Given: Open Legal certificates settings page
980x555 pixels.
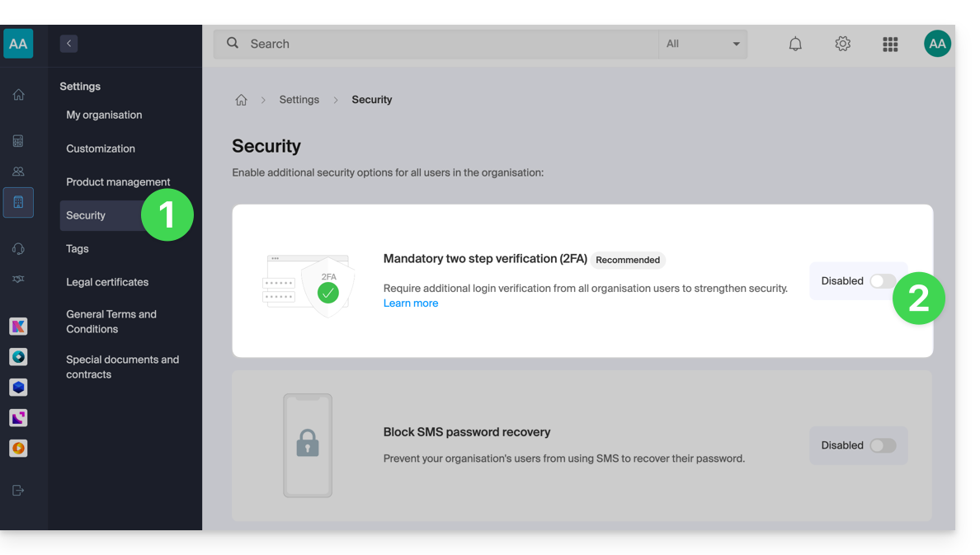Looking at the screenshot, I should (x=107, y=282).
